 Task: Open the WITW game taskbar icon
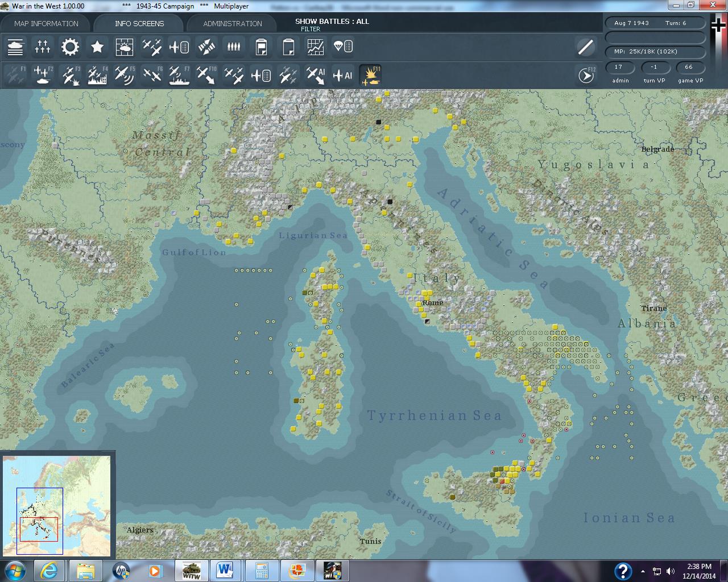[191, 571]
